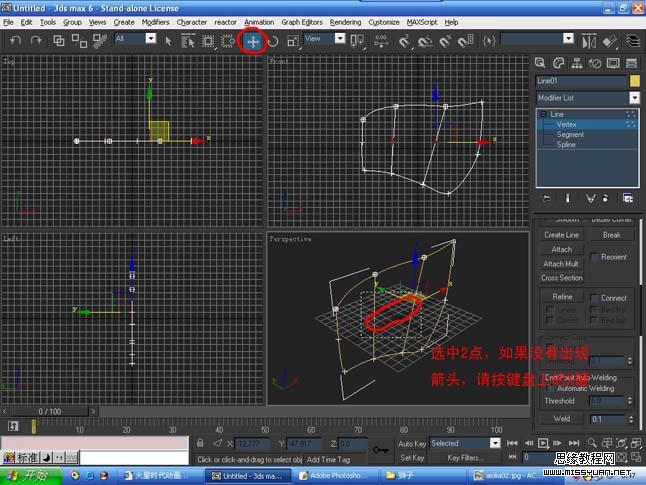Viewport: 646px width, 485px height.
Task: Click the Weld button
Action: (562, 419)
